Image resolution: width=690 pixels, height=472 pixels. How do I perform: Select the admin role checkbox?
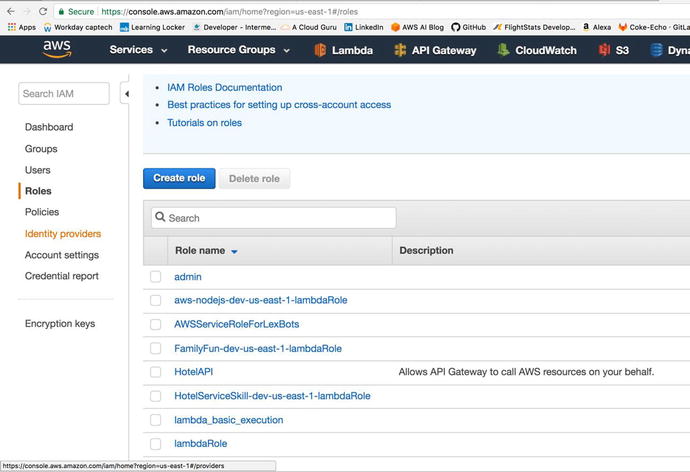click(155, 277)
